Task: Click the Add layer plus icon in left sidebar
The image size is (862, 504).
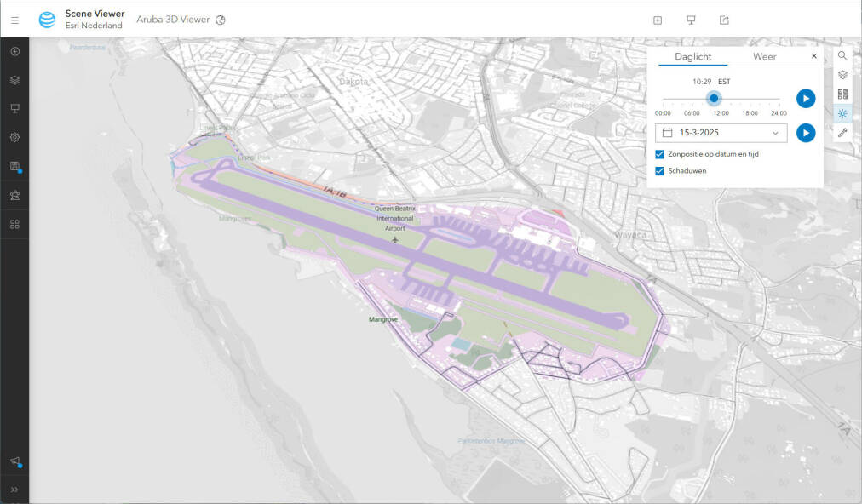Action: pos(14,51)
